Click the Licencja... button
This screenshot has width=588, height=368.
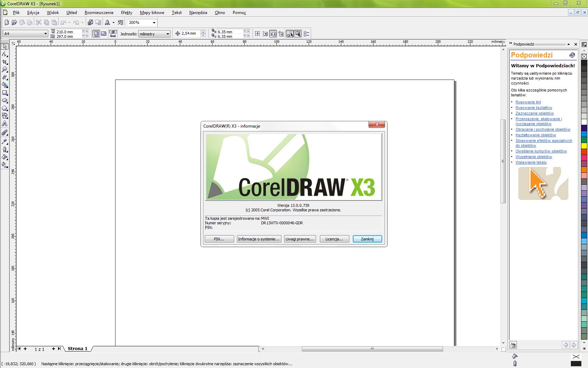tap(334, 239)
